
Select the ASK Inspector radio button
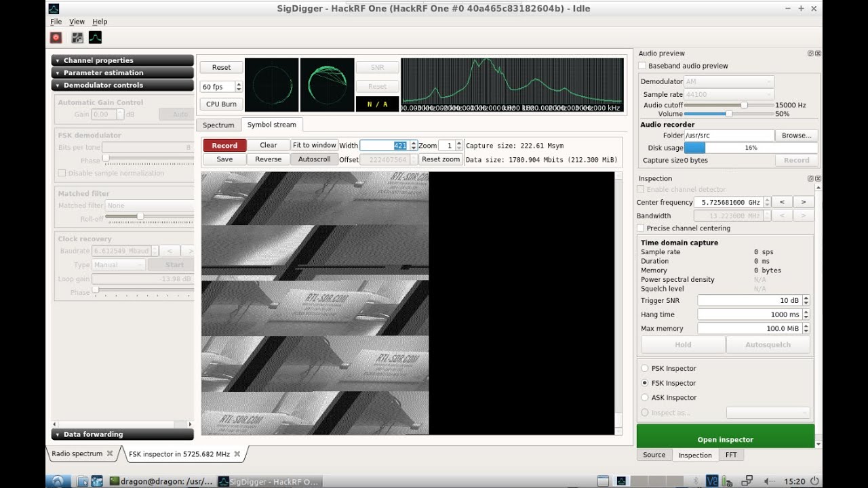pyautogui.click(x=644, y=398)
